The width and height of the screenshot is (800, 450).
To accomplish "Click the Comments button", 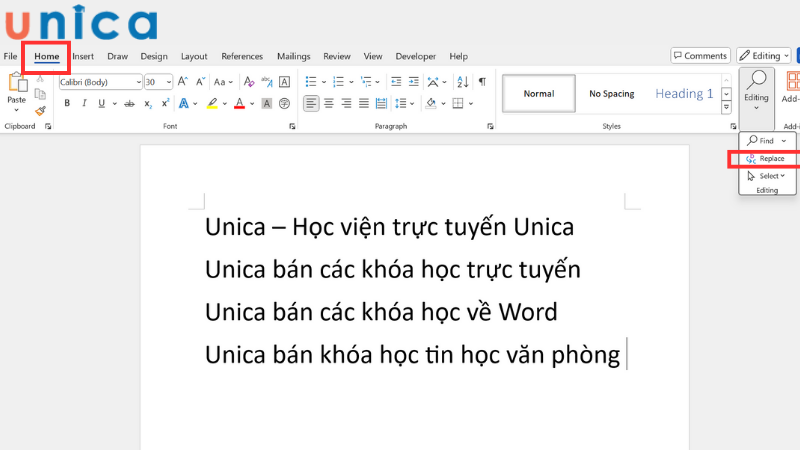I will 701,56.
